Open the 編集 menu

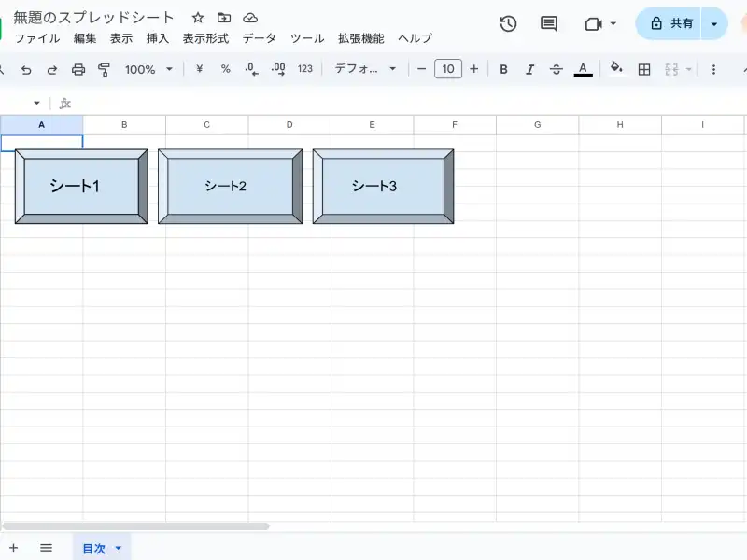(x=85, y=38)
